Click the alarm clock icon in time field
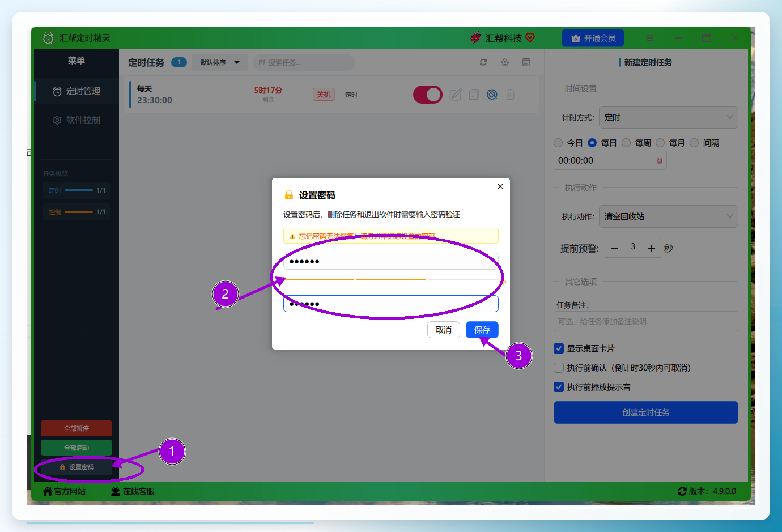 coord(660,160)
